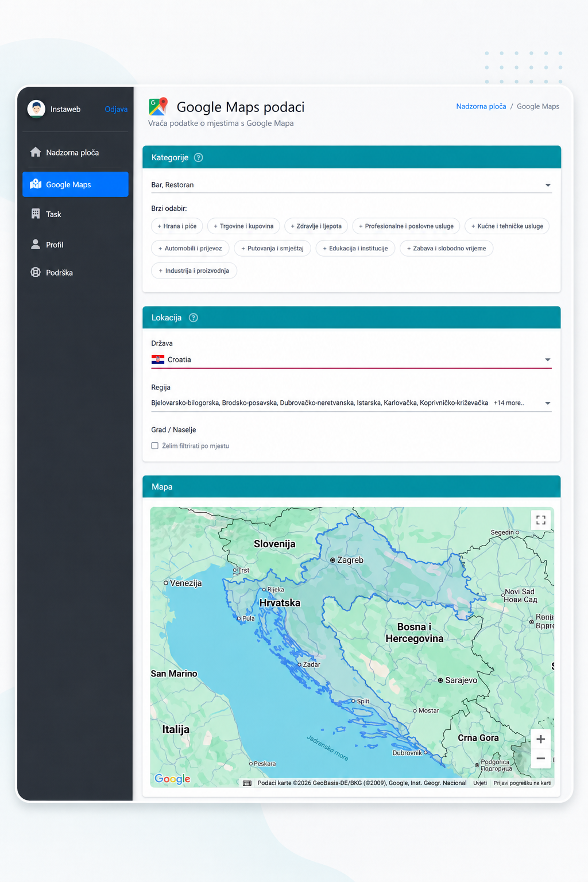The width and height of the screenshot is (588, 882).
Task: Click the Uvjeti link on the map
Action: click(x=480, y=783)
